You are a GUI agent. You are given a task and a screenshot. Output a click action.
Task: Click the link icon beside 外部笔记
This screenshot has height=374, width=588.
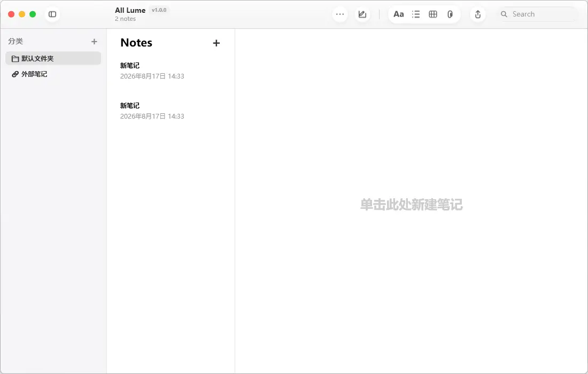15,74
